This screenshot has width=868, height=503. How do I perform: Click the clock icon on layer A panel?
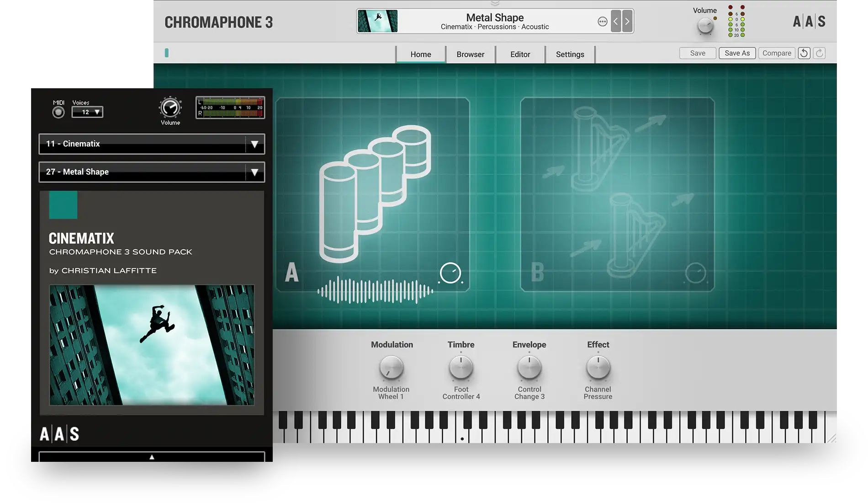(450, 273)
